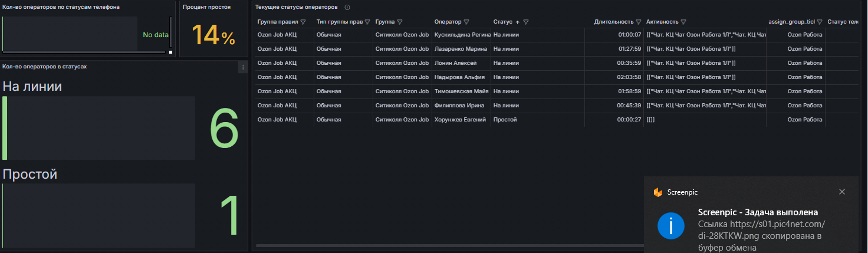Open filter for Оператор column

[466, 22]
